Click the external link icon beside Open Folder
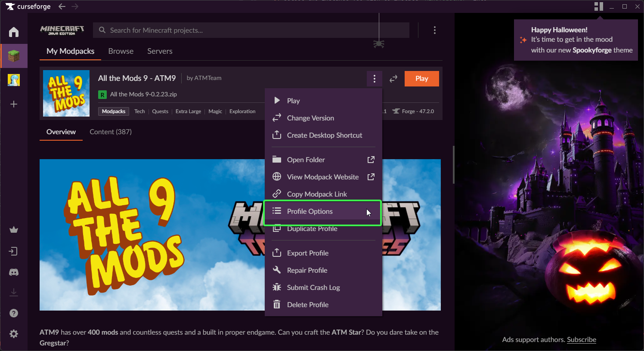 tap(371, 160)
